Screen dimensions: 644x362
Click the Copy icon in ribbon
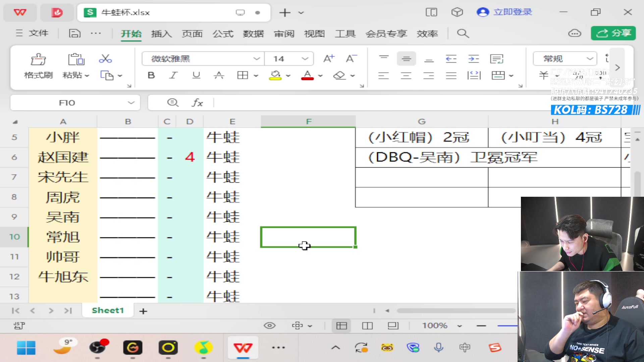107,75
